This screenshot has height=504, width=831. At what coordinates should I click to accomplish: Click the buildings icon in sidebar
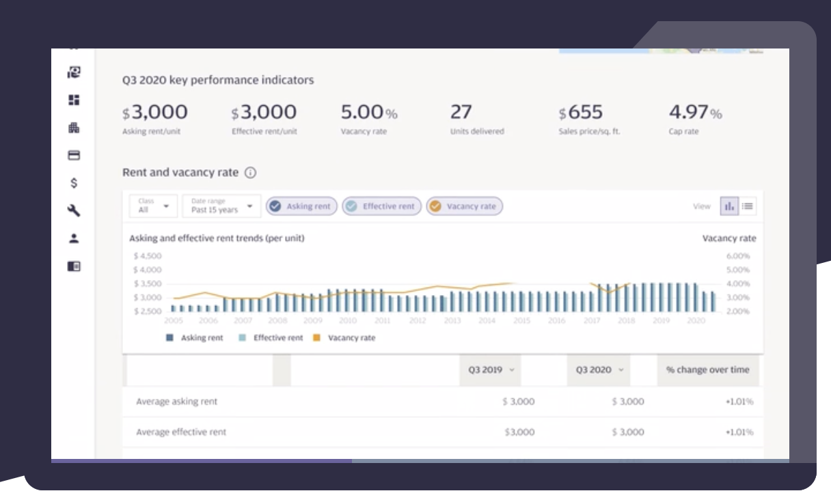coord(74,128)
